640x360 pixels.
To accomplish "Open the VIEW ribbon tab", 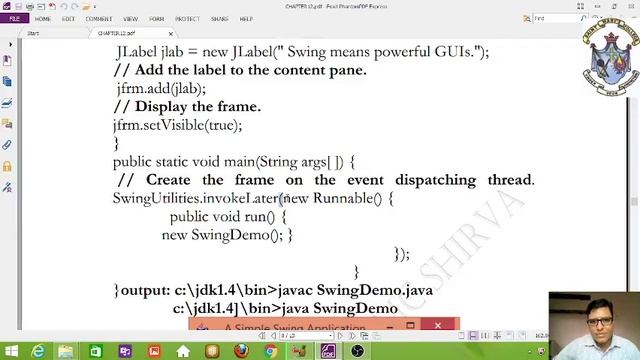I will point(131,19).
